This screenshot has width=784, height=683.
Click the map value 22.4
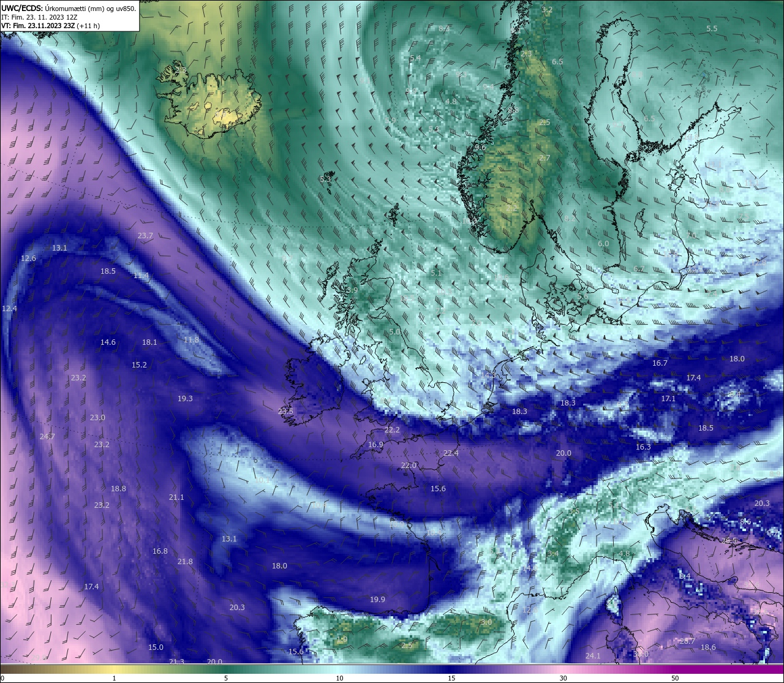(451, 453)
